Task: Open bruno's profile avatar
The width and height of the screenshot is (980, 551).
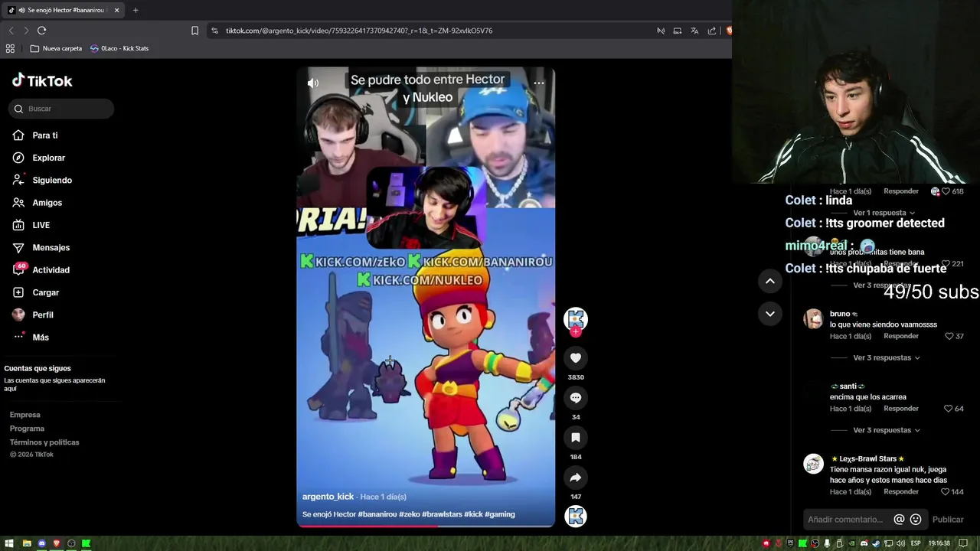Action: [813, 318]
